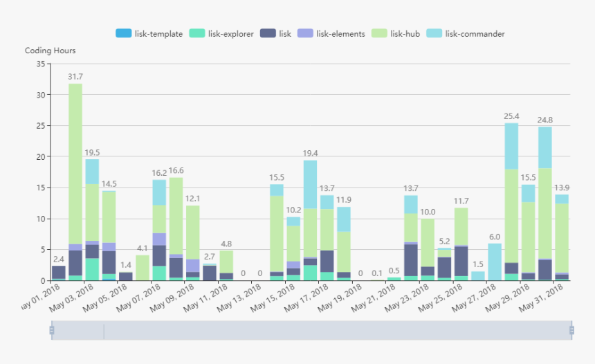Click the bar labeled 25.4
This screenshot has height=364, width=595.
[x=511, y=201]
